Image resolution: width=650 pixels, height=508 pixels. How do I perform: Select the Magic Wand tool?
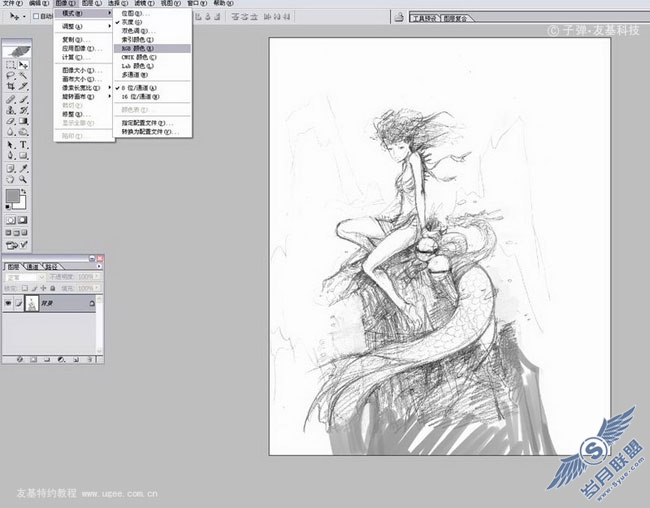(24, 75)
